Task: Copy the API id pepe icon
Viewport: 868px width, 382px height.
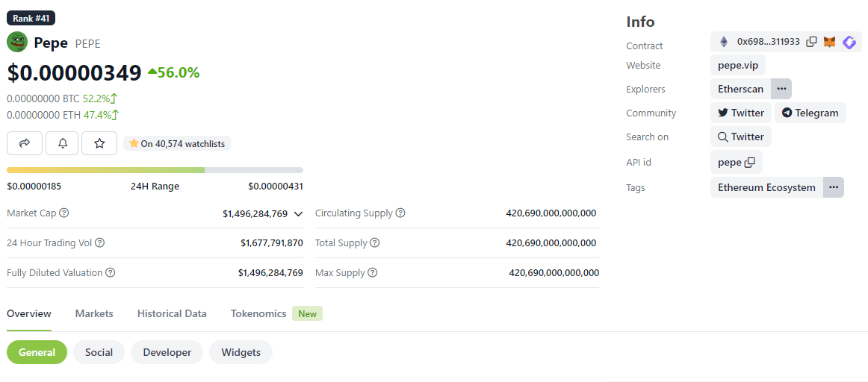Action: point(750,163)
